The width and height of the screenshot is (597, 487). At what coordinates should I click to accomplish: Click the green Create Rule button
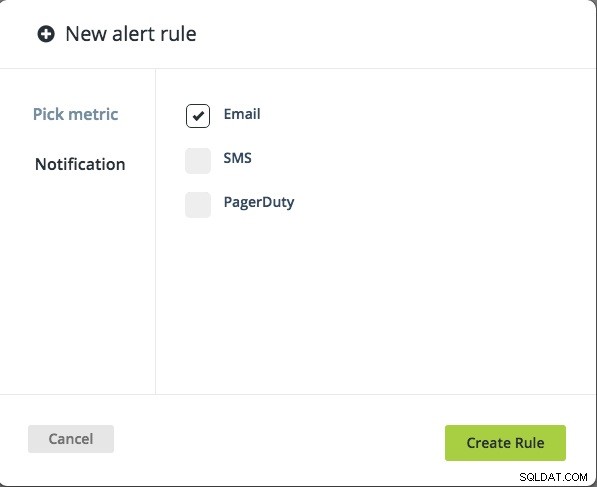point(505,443)
